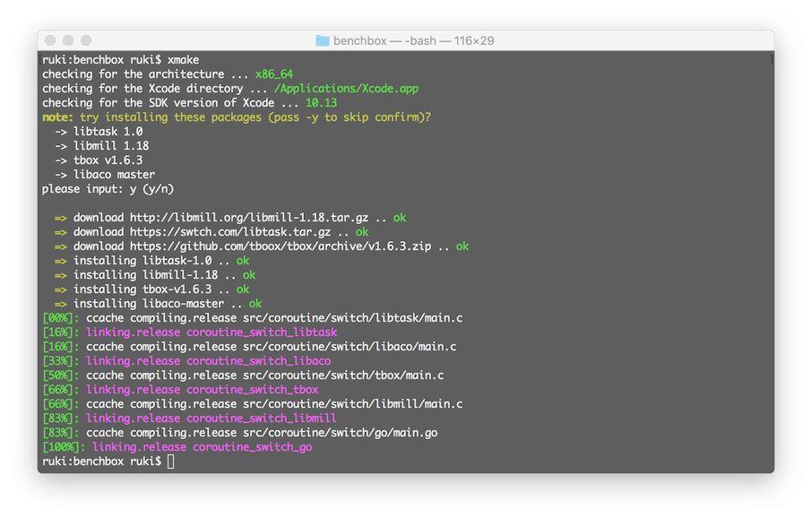The width and height of the screenshot is (812, 518).
Task: Click the 10.13 SDK version text
Action: (x=321, y=103)
